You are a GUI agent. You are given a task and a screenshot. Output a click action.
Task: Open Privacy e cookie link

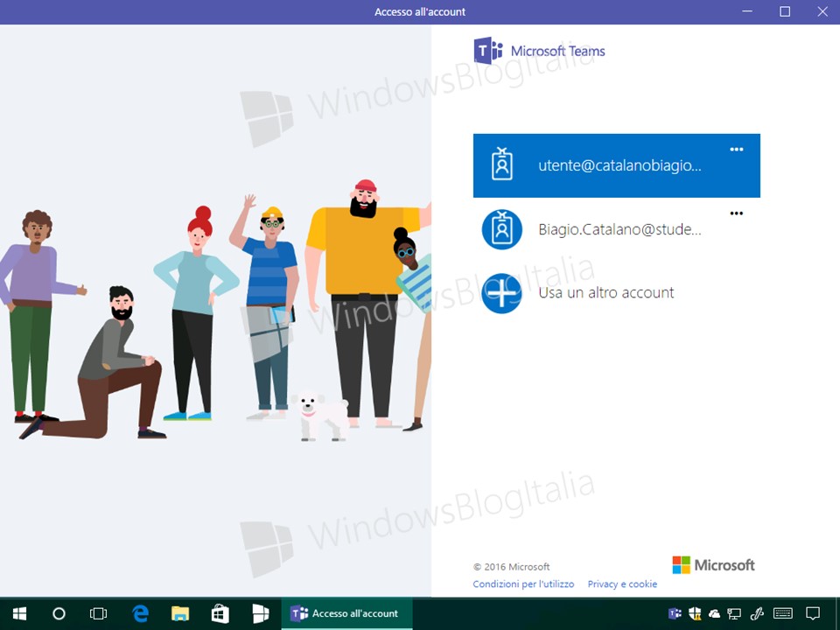(622, 584)
